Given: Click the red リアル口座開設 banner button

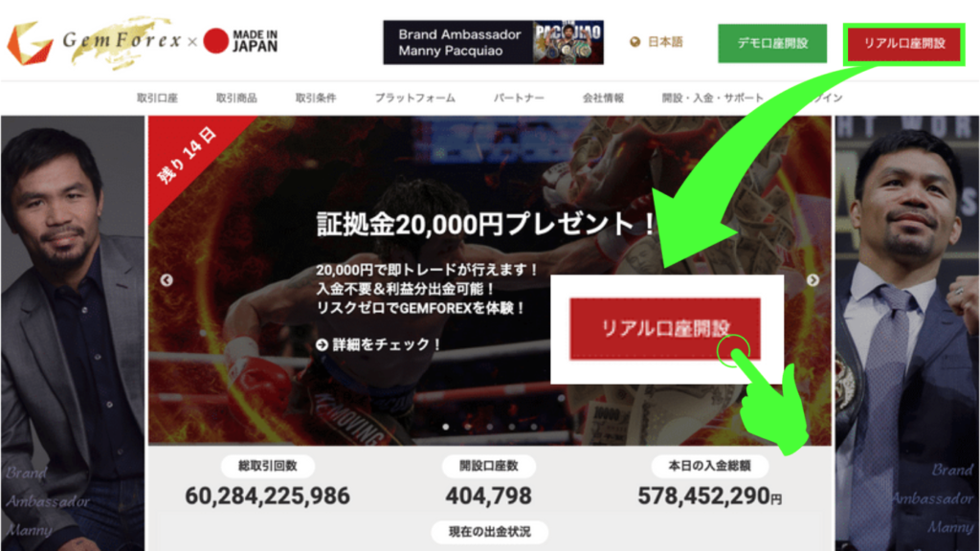Looking at the screenshot, I should [x=665, y=329].
